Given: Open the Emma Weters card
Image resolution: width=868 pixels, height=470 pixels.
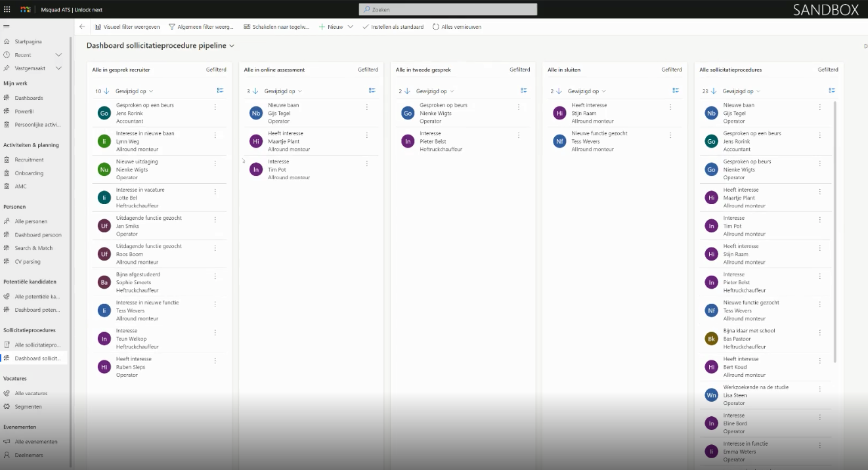Looking at the screenshot, I should tap(766, 452).
